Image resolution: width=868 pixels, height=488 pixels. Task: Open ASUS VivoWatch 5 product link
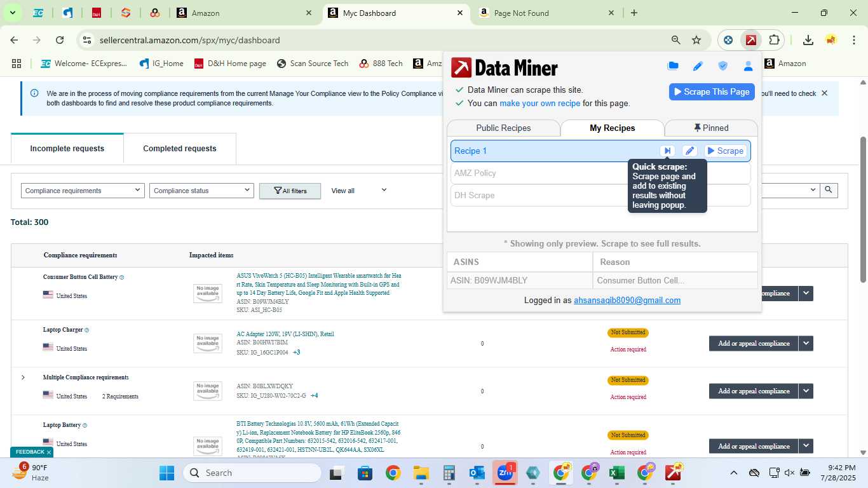click(318, 284)
